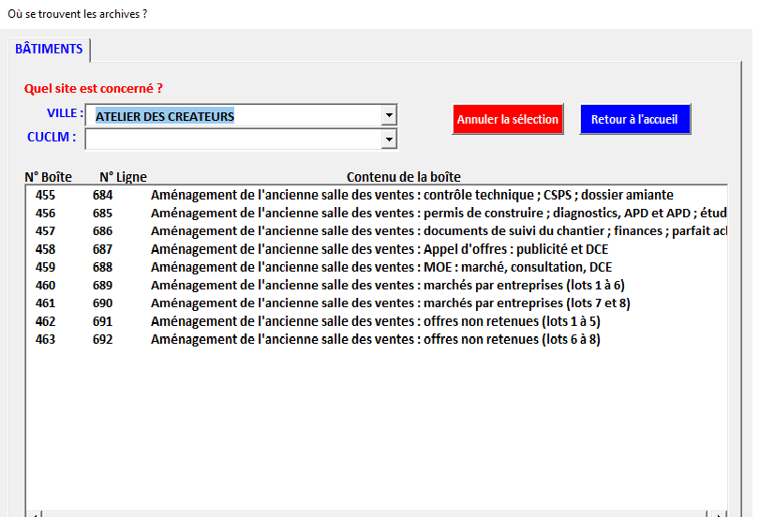Click inside the empty CUCLM combo box
The width and height of the screenshot is (774, 532).
click(234, 139)
